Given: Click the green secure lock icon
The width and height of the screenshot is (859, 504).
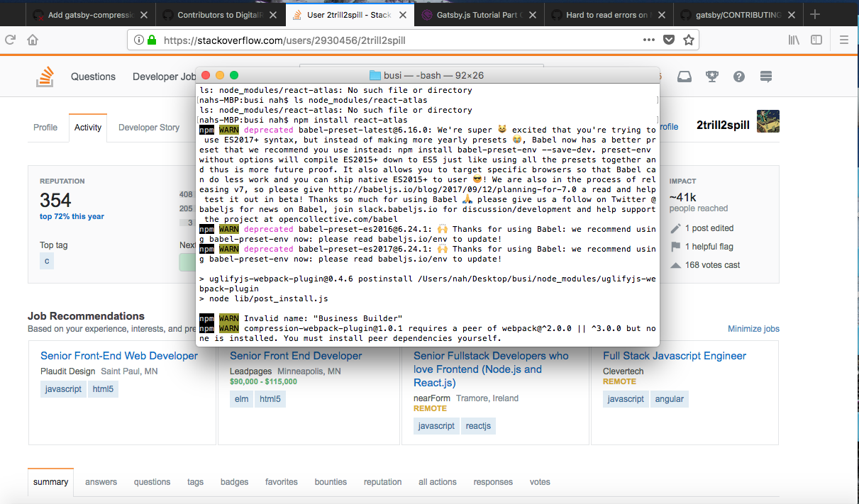Looking at the screenshot, I should (x=151, y=40).
